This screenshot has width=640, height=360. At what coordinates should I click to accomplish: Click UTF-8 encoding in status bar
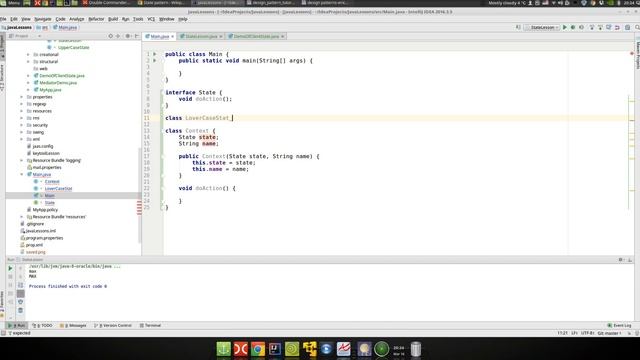587,333
